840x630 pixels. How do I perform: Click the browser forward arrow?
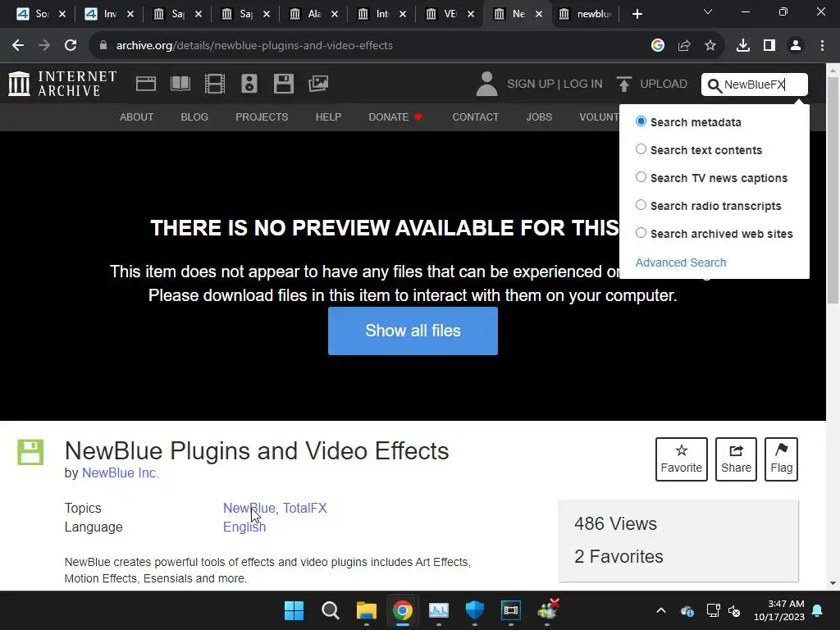point(44,46)
